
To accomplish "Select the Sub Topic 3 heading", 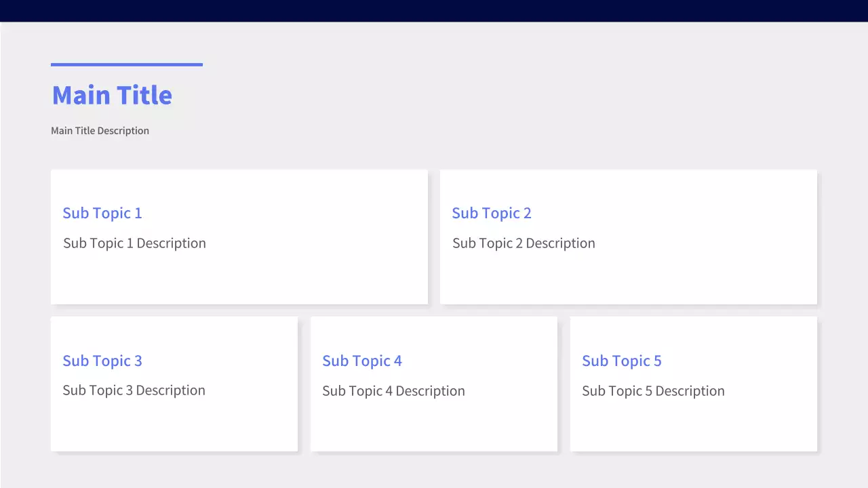I will (x=102, y=361).
